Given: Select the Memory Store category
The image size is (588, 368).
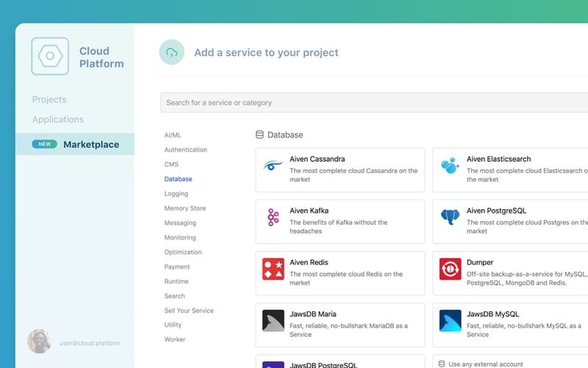Looking at the screenshot, I should 185,208.
